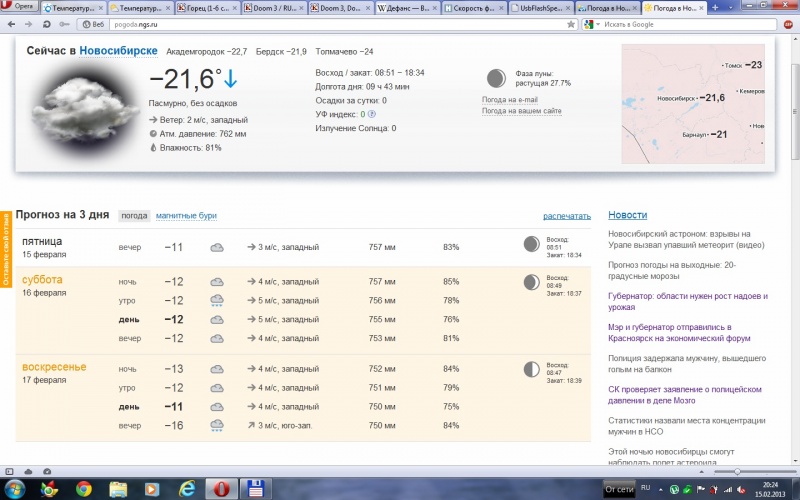Click the key-shaped password wand icon
This screenshot has height=500, width=800.
pos(64,24)
